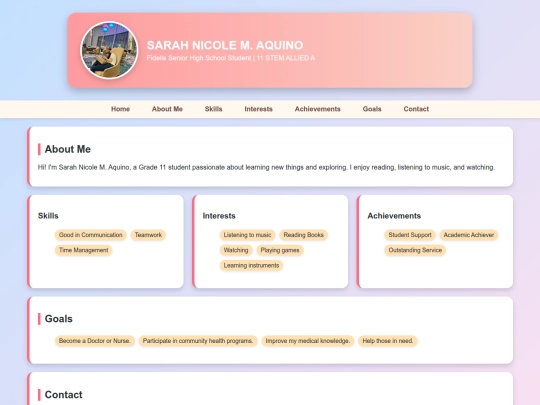Select Skills in the navigation bar
Image resolution: width=540 pixels, height=405 pixels.
[x=213, y=109]
